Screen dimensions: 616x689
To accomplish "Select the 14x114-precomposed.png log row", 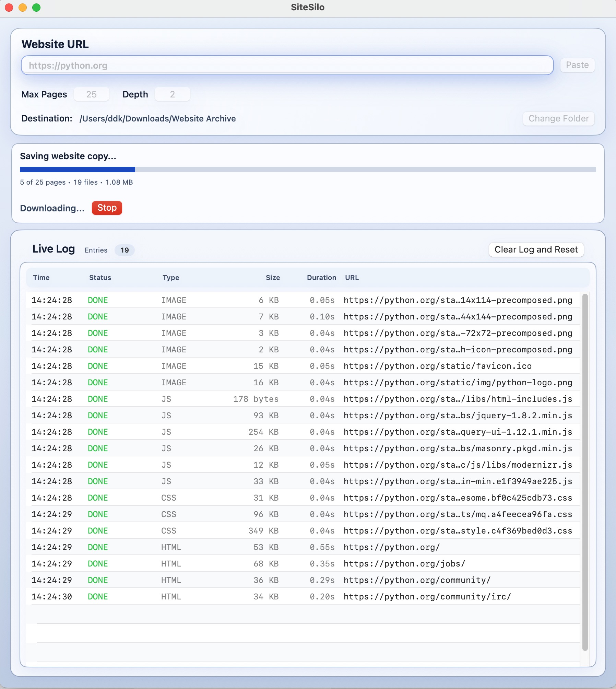I will 303,300.
